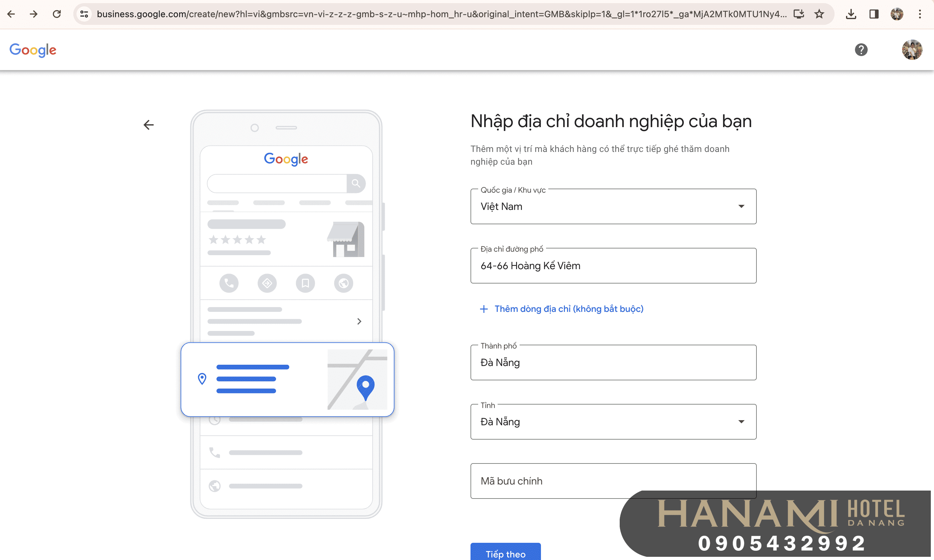Image resolution: width=934 pixels, height=560 pixels.
Task: Click the Google account profile avatar
Action: pos(912,49)
